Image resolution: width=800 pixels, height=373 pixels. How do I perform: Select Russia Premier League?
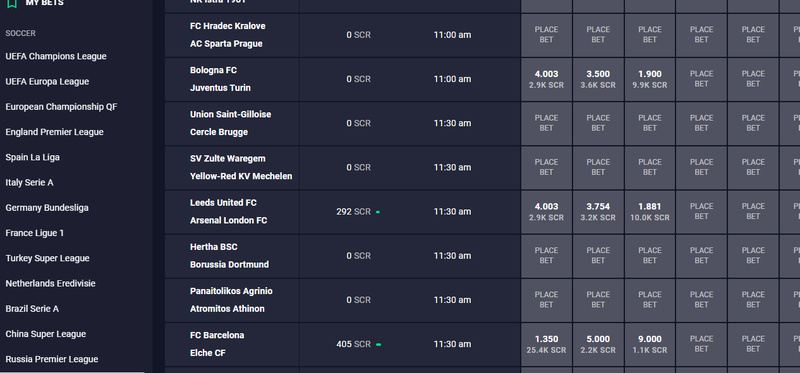click(x=52, y=359)
